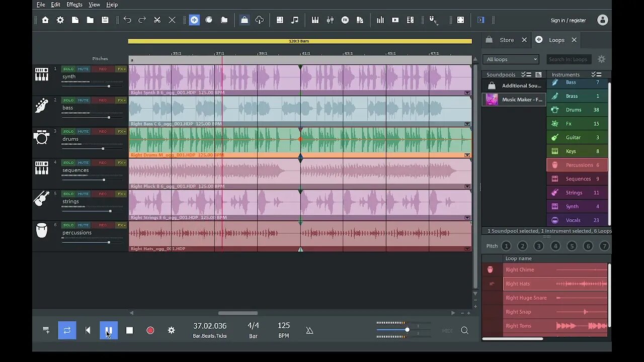Open the video monitor icon

[x=395, y=20]
